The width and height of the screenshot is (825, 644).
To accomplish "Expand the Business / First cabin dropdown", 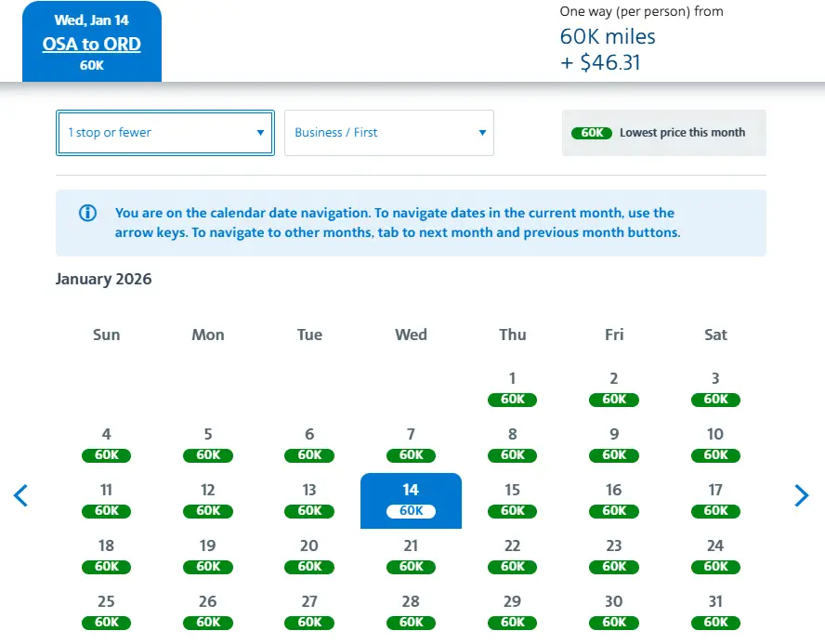I will click(389, 133).
